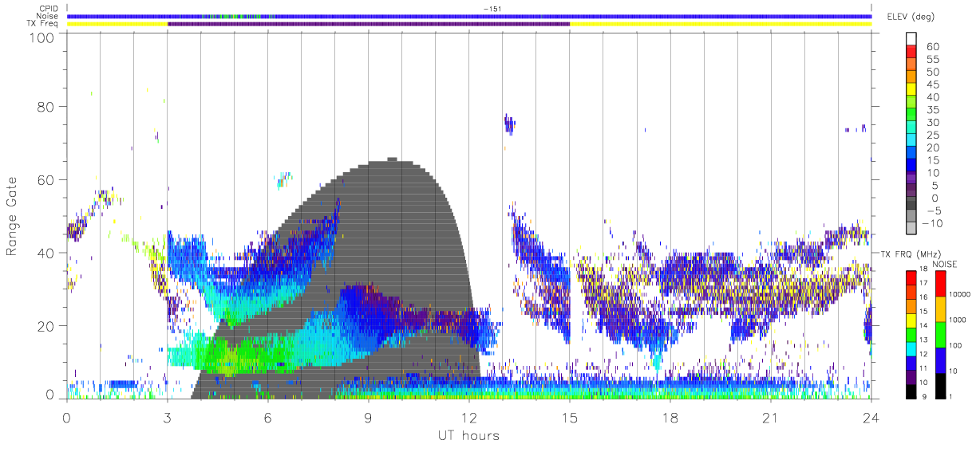Click the x-axis tick label "12"
The height and width of the screenshot is (452, 980).
click(x=469, y=418)
